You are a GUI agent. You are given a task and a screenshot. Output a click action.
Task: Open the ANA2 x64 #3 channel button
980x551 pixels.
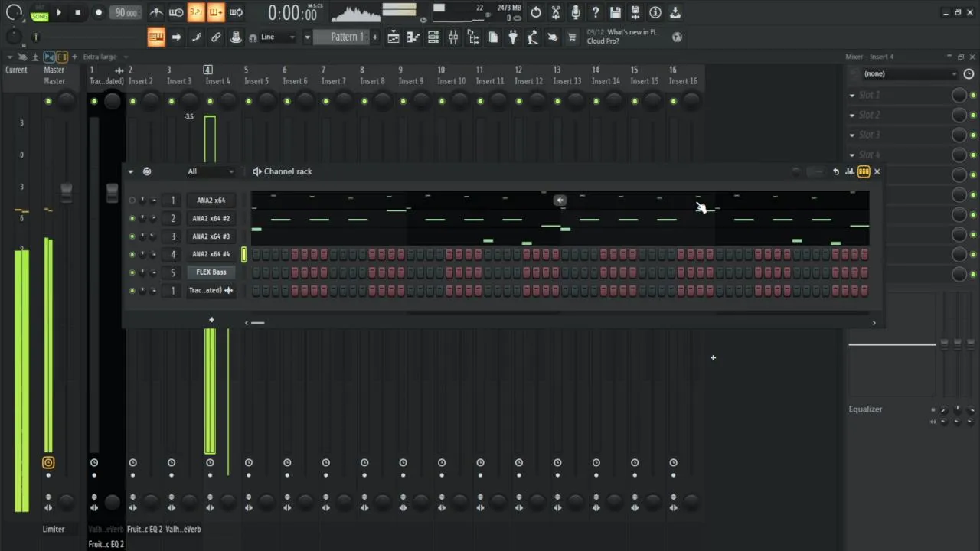tap(211, 236)
